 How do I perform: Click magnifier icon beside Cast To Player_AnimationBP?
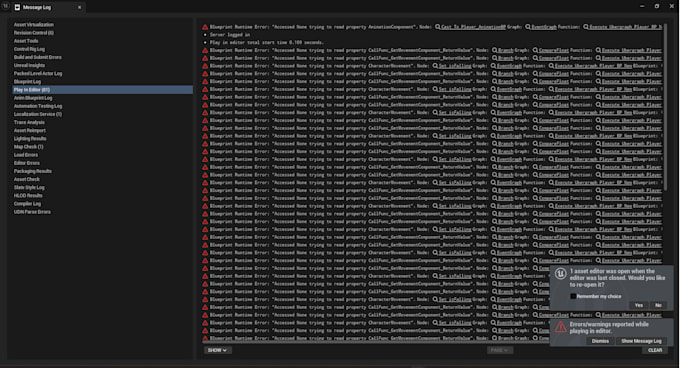click(x=438, y=27)
